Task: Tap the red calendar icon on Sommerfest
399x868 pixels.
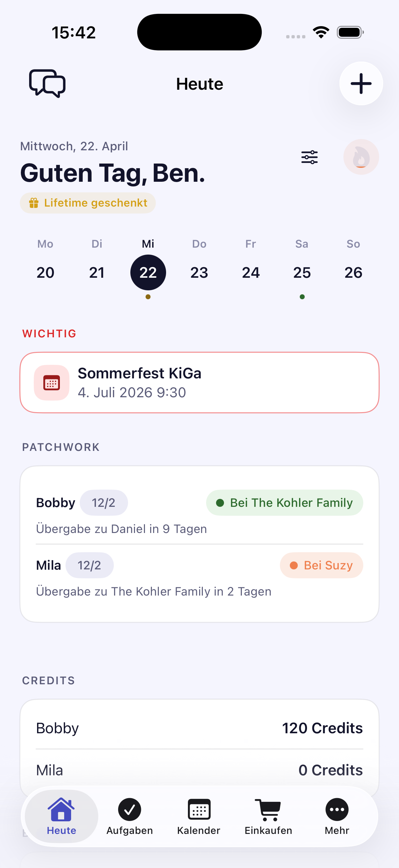Action: click(x=52, y=383)
